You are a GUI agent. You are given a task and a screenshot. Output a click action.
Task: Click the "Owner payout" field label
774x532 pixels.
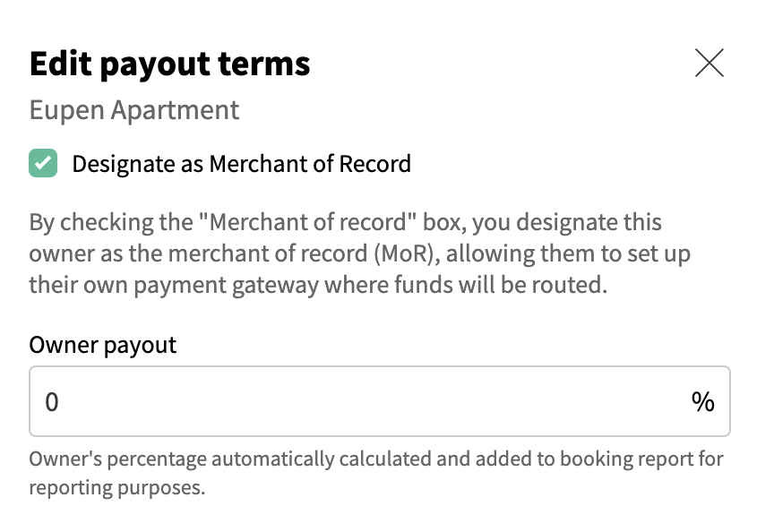103,345
